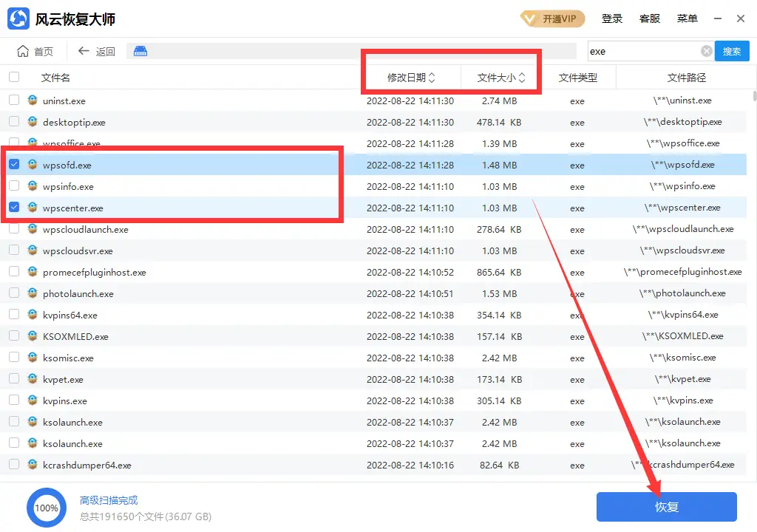757x532 pixels.
Task: Clear the search box with the X icon
Action: click(x=706, y=51)
